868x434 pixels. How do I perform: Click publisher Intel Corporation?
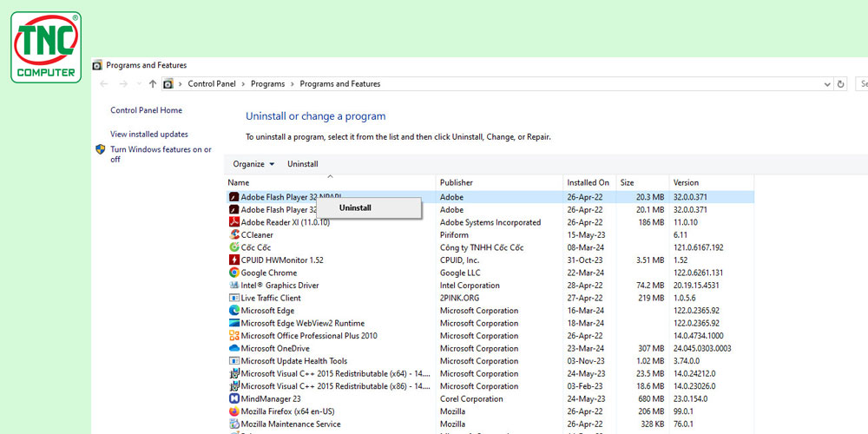(470, 286)
